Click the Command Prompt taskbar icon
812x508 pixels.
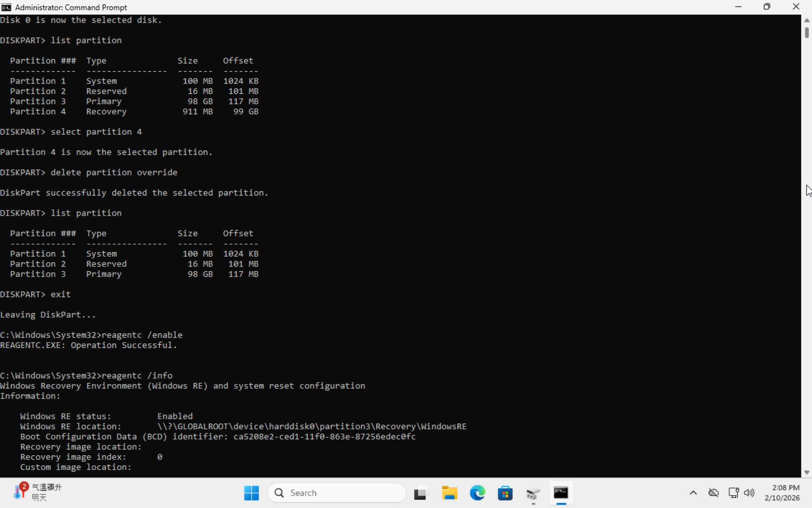point(561,493)
